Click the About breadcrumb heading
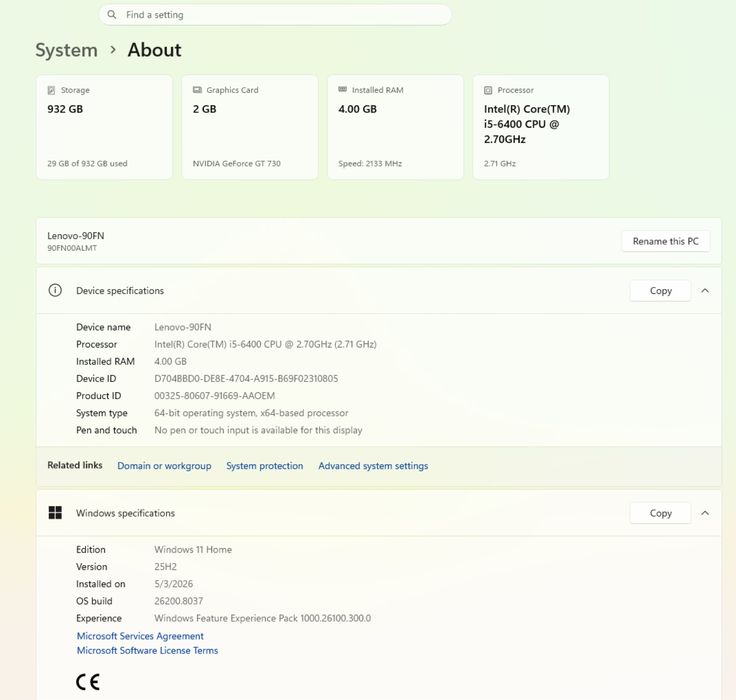 pos(154,50)
